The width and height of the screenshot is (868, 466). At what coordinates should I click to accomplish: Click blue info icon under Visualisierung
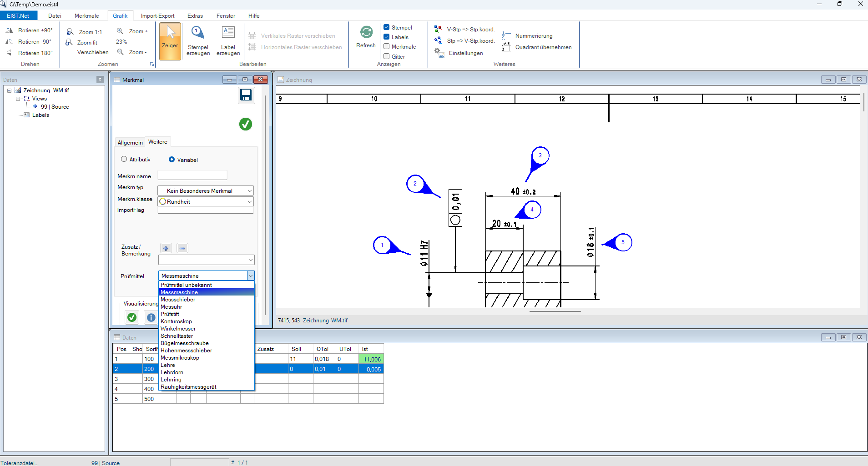[x=151, y=317]
